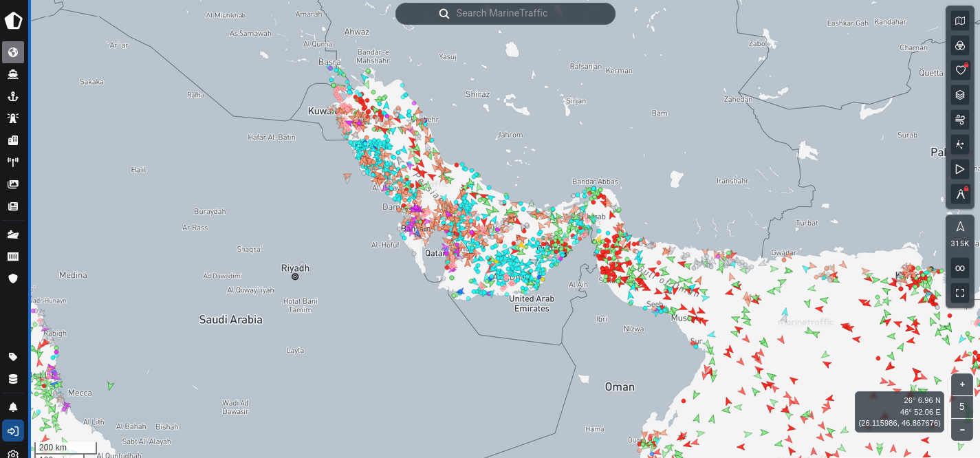Zoom in with the plus button
This screenshot has height=458, width=980.
click(962, 384)
